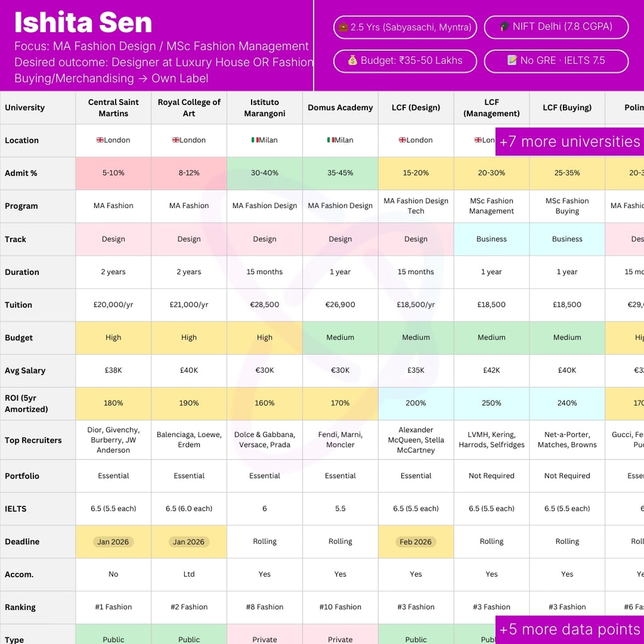Click the red 5-10% admit cell

113,174
